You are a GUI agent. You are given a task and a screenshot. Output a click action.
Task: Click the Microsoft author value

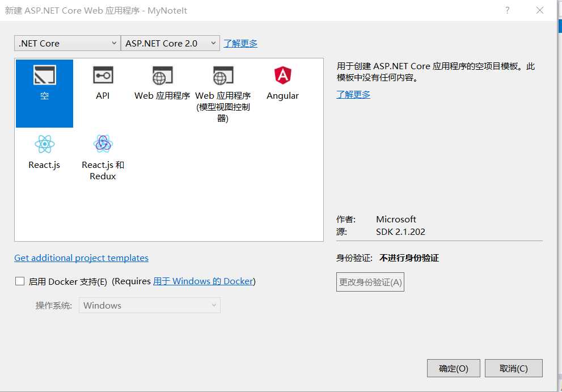(x=396, y=219)
